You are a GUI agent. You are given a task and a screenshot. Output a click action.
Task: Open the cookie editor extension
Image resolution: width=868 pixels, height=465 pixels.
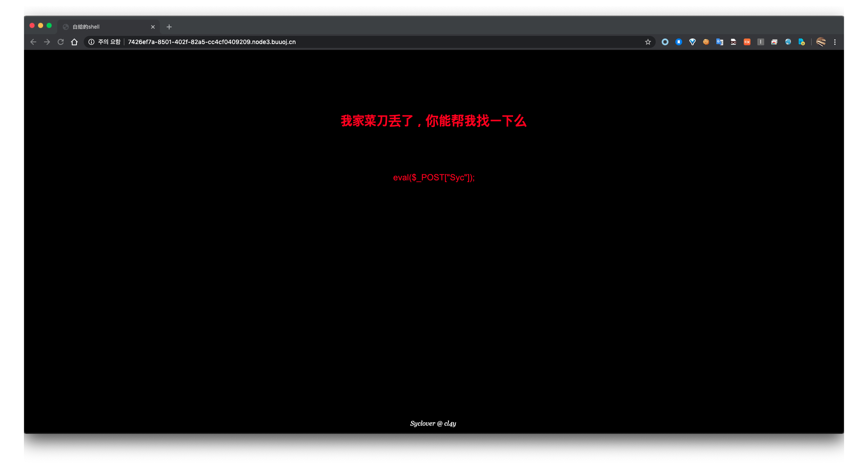[x=706, y=42]
